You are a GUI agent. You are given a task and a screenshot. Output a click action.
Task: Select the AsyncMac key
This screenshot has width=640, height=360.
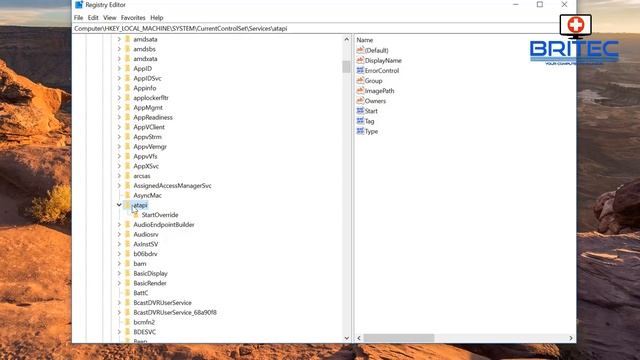tap(147, 196)
